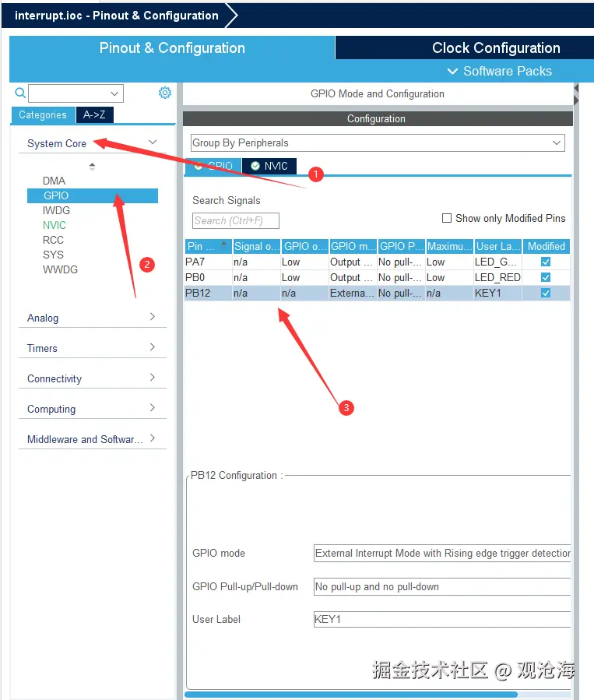This screenshot has height=700, width=594.
Task: Switch to Pinout & Configuration tab
Action: tap(172, 47)
